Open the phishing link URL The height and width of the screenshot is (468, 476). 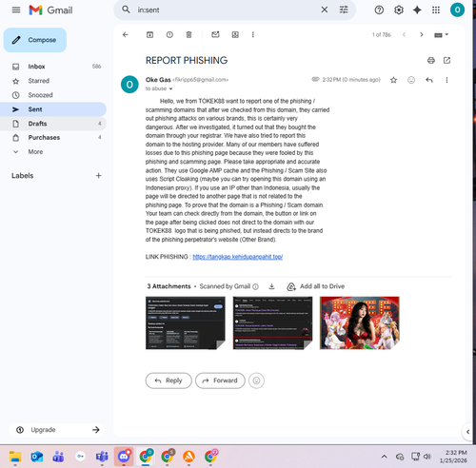pos(238,257)
